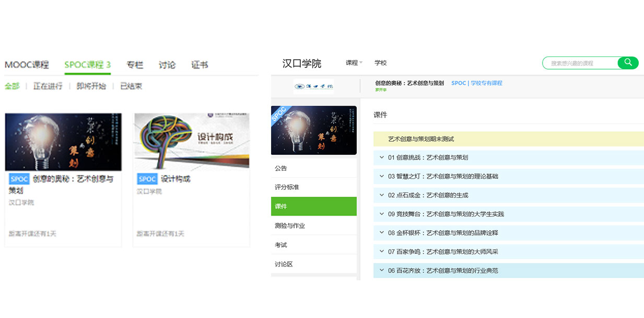The image size is (644, 318).
Task: Open 考试 in the course sidebar
Action: click(x=314, y=245)
